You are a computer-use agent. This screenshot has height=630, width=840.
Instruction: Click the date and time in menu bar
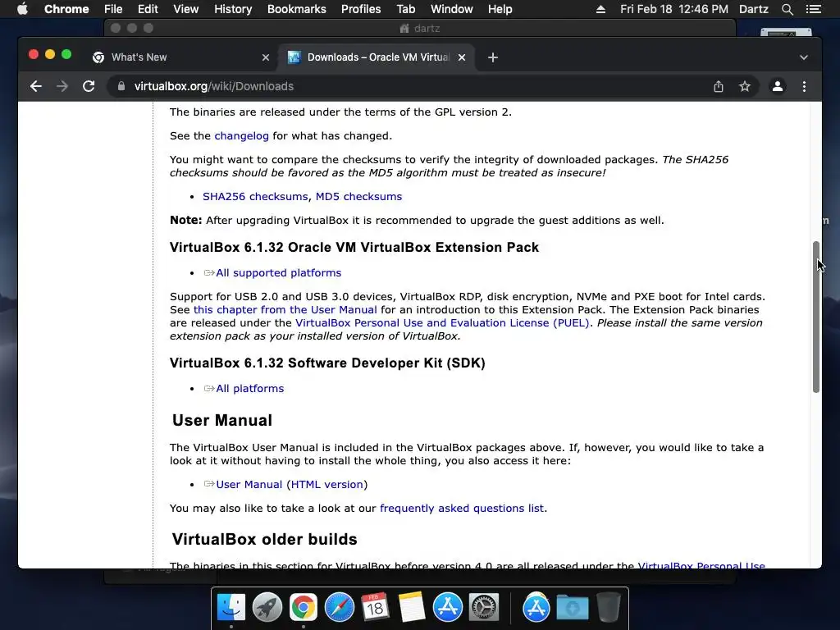[x=674, y=9]
